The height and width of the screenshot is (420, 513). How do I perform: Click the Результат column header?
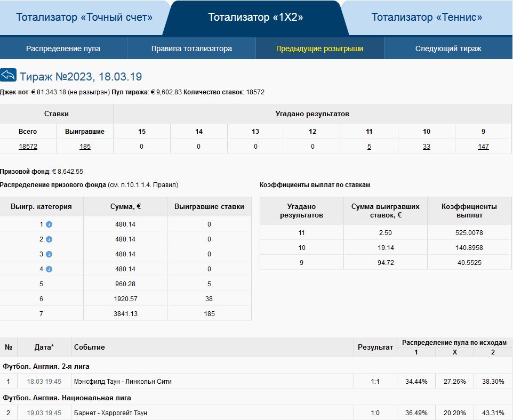pos(375,347)
